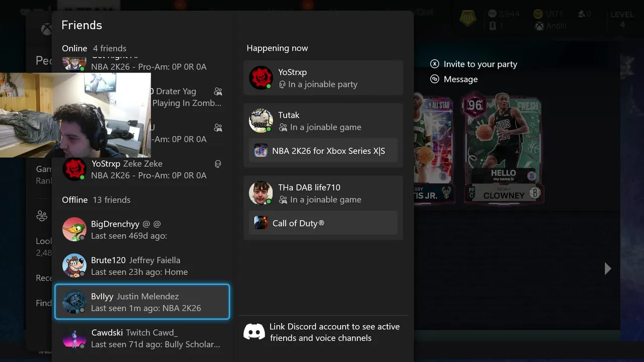Click 'Friends' panel title

[82, 25]
